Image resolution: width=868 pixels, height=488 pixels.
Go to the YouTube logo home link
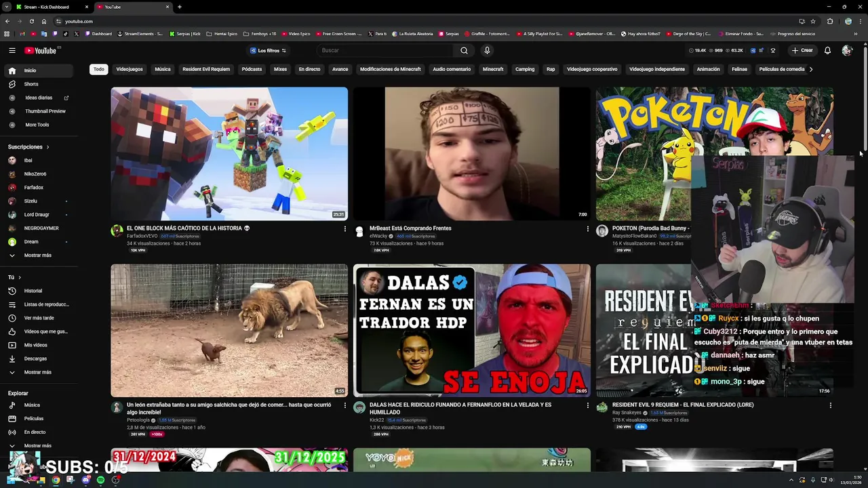pyautogui.click(x=41, y=50)
